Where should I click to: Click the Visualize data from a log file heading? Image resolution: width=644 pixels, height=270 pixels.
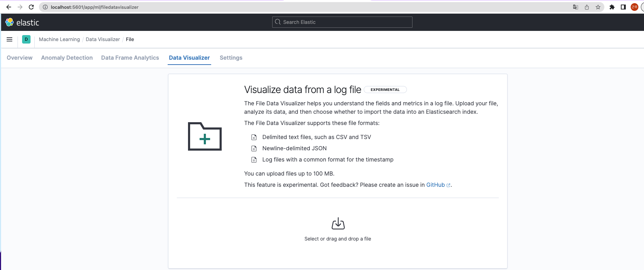point(303,90)
